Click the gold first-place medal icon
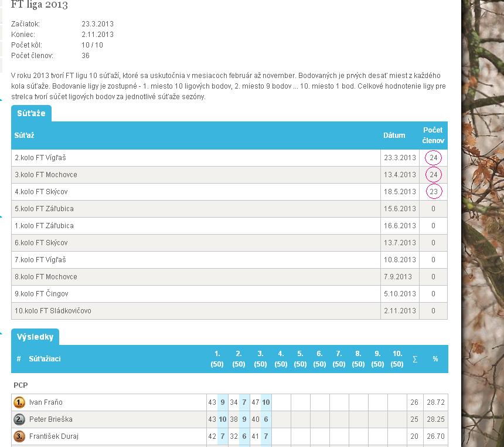The image size is (504, 447). pyautogui.click(x=19, y=402)
